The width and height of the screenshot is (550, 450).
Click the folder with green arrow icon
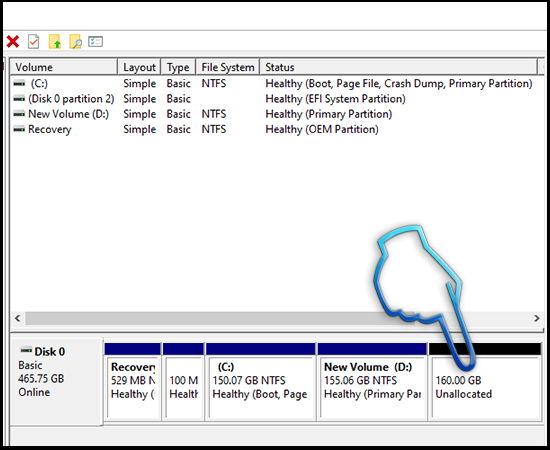coord(55,42)
